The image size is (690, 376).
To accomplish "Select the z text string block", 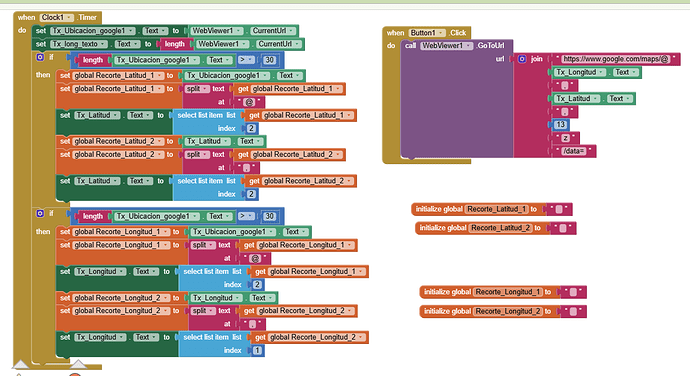I will (x=565, y=138).
